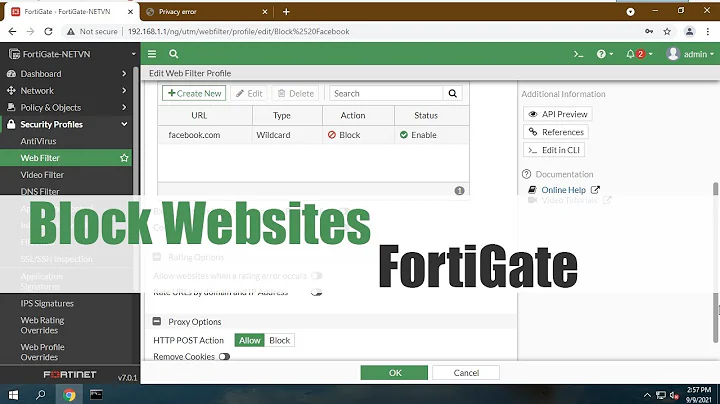Open Windows taskbar search
The image size is (720, 404).
click(x=41, y=395)
